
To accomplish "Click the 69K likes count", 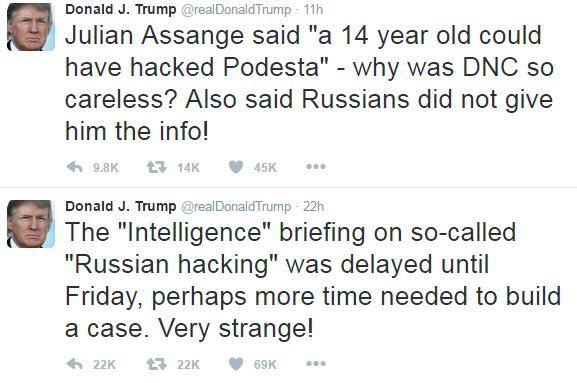I will click(x=265, y=365).
